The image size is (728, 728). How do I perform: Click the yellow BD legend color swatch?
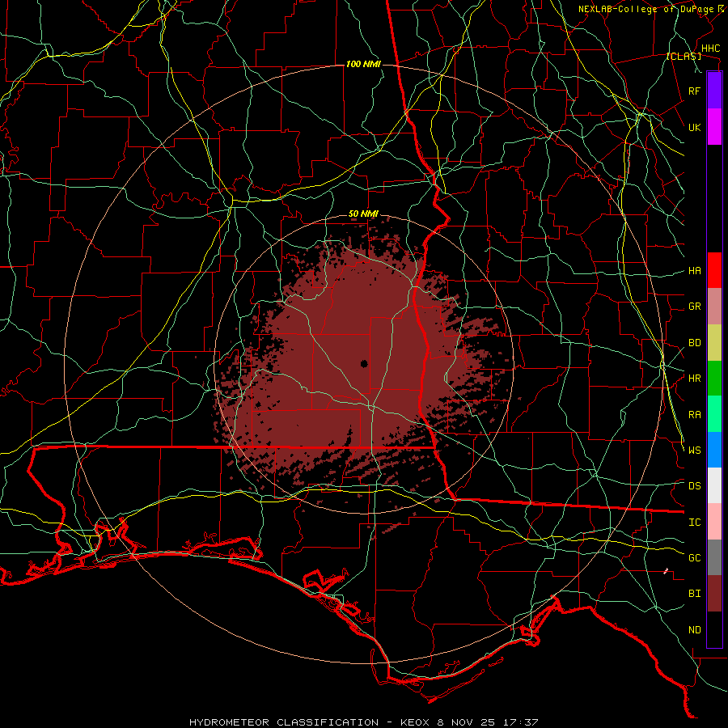[x=714, y=343]
